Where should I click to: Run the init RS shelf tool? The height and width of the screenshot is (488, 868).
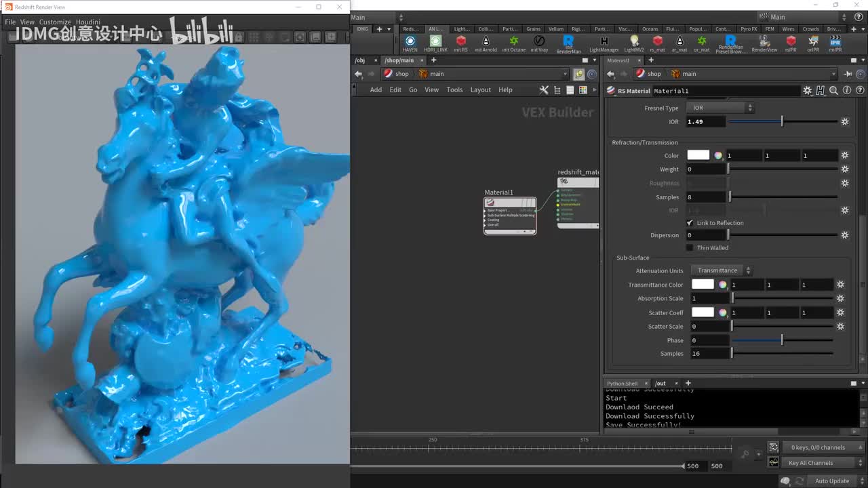coord(460,44)
